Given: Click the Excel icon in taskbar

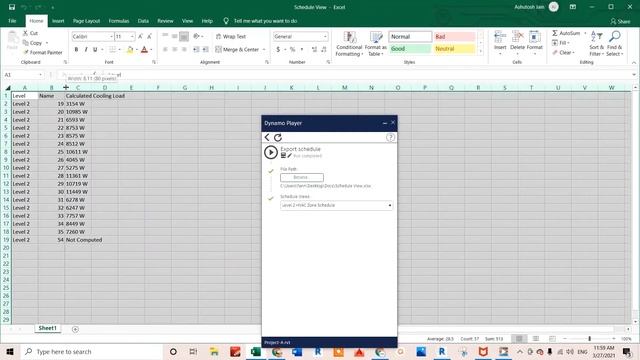Looking at the screenshot, I should click(256, 351).
